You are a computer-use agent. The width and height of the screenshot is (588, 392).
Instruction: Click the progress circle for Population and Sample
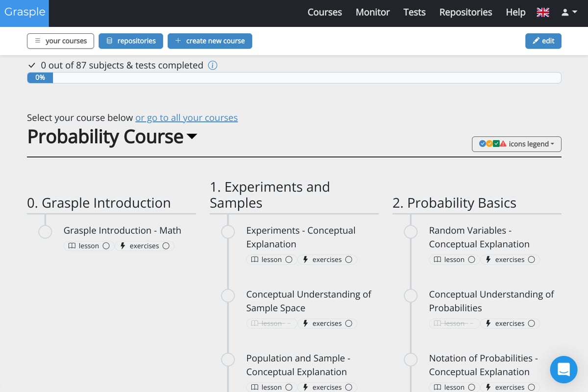(x=228, y=360)
